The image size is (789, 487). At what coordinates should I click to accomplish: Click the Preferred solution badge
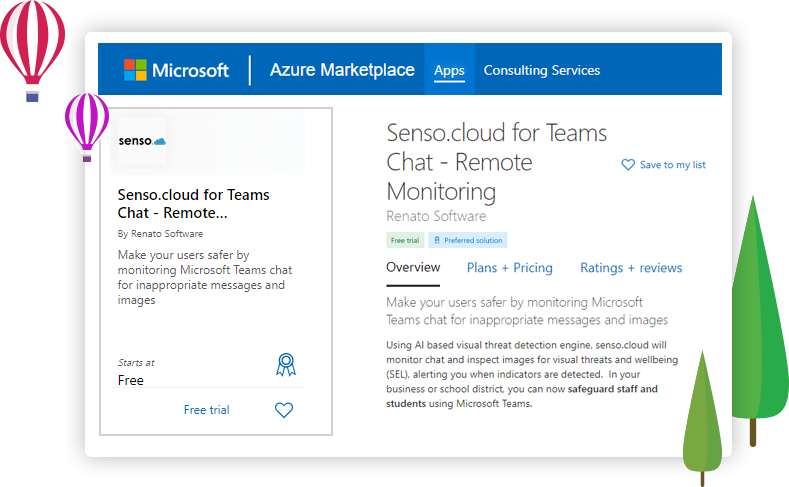(467, 240)
